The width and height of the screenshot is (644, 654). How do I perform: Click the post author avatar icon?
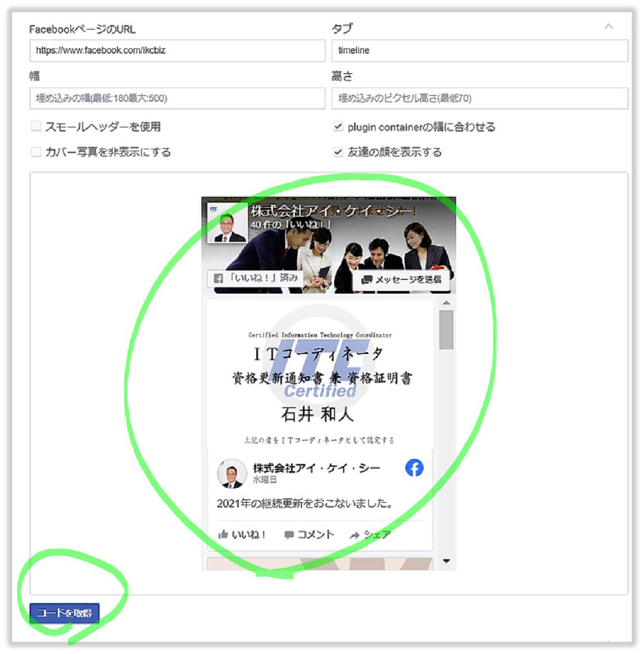(232, 473)
